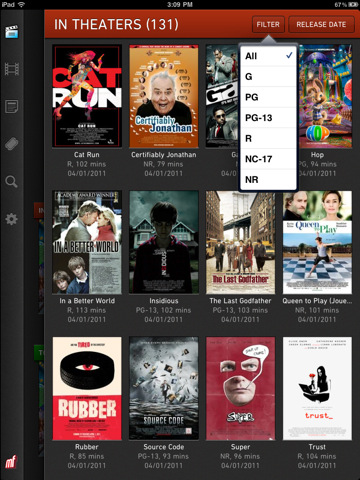Screen dimensions: 360x480
Task: Open the In a Better World poster
Action: tap(87, 242)
